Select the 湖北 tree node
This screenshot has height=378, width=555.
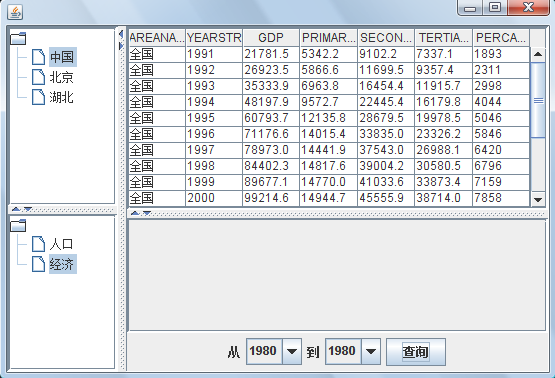62,97
